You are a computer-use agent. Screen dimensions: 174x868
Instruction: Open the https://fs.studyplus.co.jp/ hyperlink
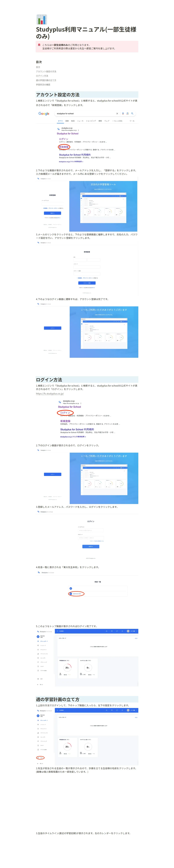50,393
